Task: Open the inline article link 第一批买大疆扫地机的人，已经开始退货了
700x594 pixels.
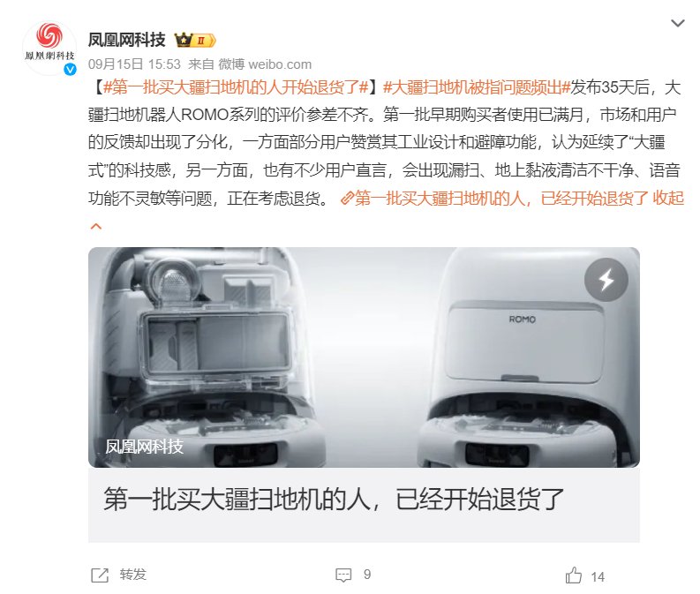Action: [x=501, y=199]
